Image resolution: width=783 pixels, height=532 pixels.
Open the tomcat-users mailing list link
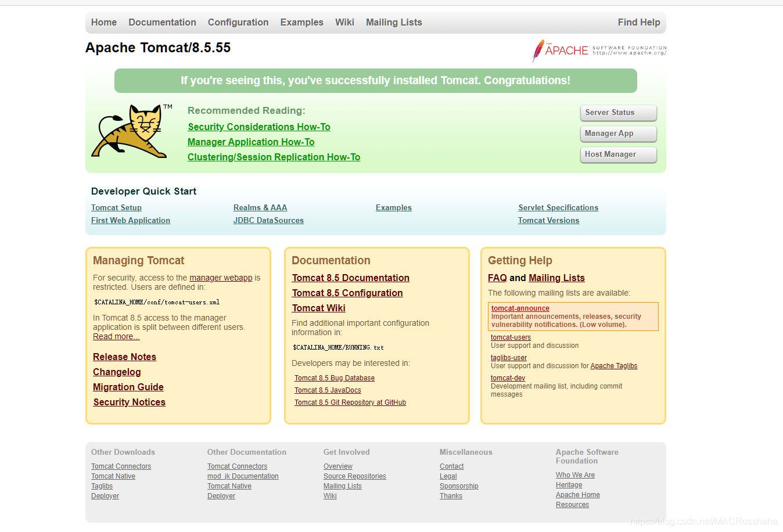point(511,337)
